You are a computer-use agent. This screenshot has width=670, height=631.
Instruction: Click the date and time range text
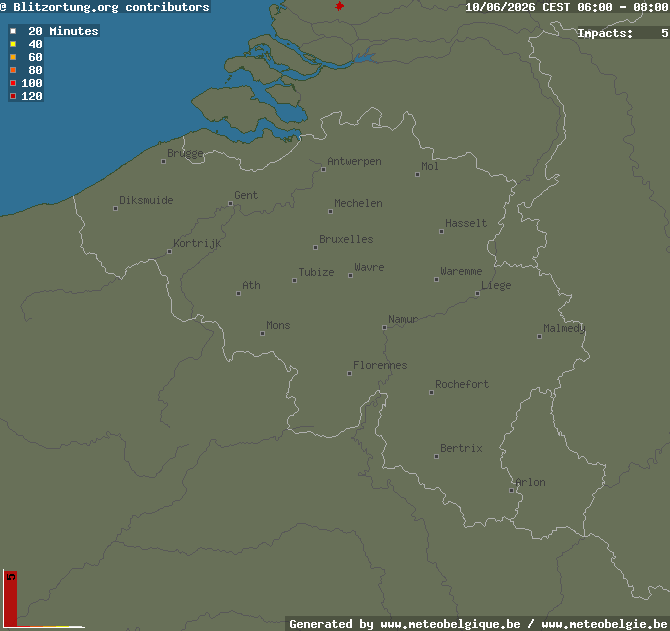pos(567,7)
